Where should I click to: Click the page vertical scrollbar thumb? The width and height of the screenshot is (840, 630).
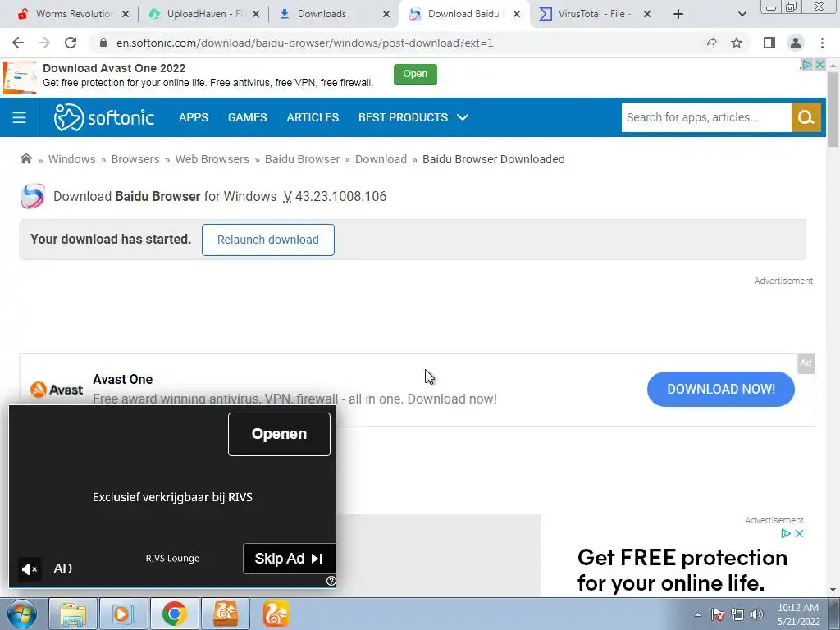(x=833, y=109)
